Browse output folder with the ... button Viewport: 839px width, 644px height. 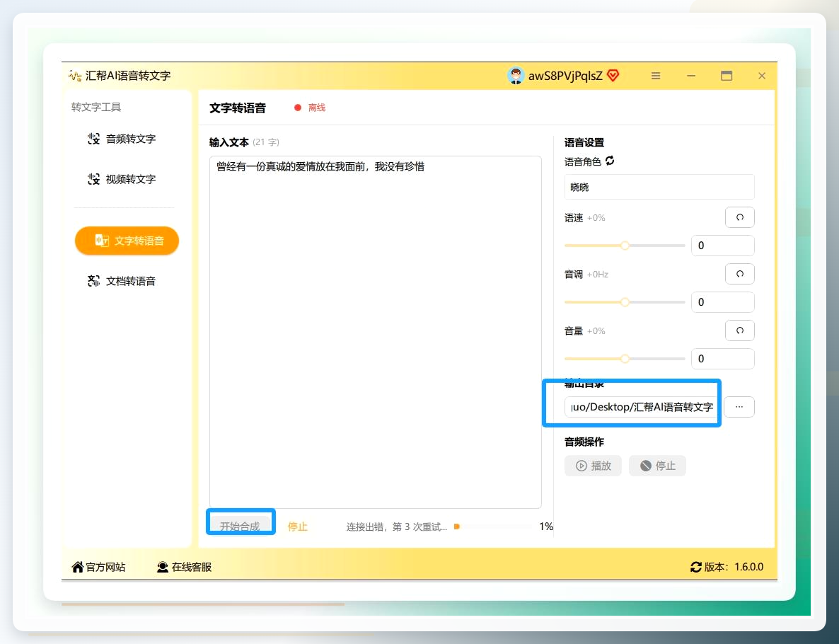739,407
